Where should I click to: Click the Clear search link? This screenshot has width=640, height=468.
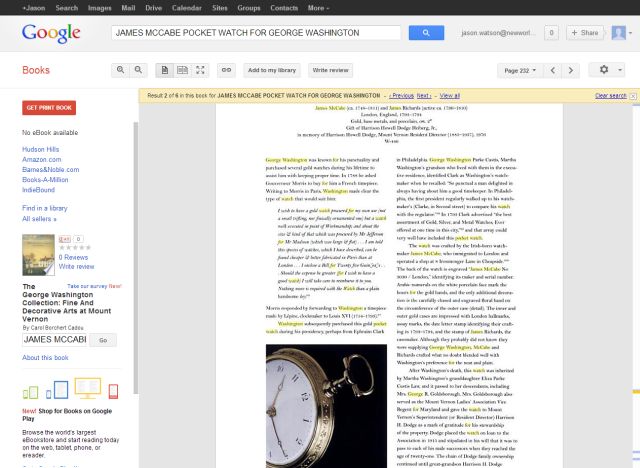611,96
